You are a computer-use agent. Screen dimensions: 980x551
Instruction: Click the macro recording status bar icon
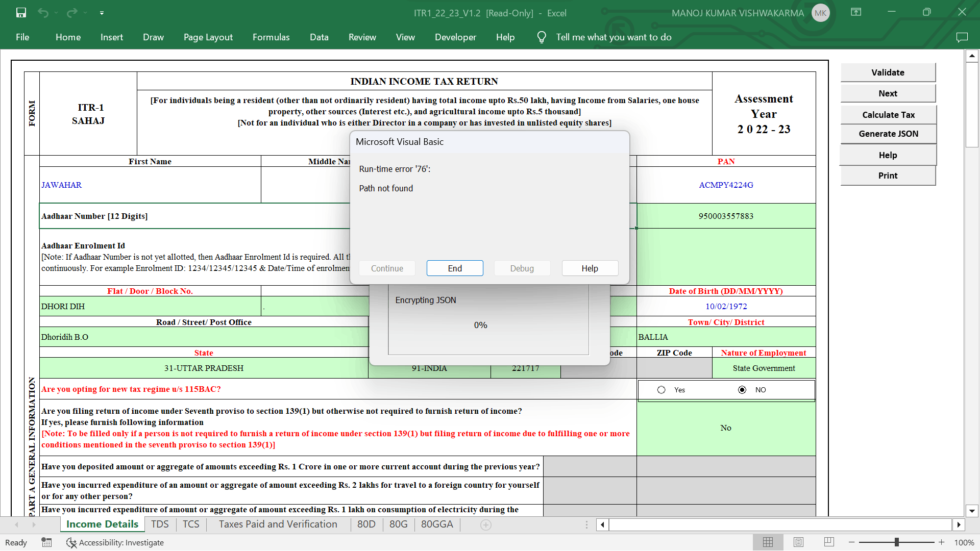coord(46,542)
